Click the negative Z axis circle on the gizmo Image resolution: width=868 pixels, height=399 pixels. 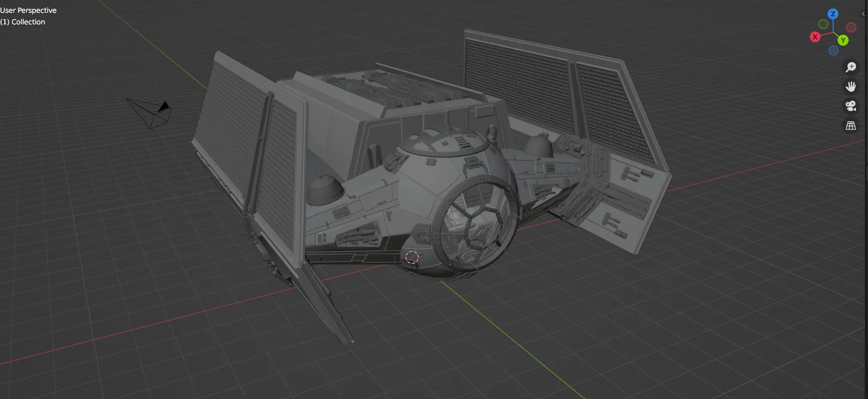click(833, 51)
